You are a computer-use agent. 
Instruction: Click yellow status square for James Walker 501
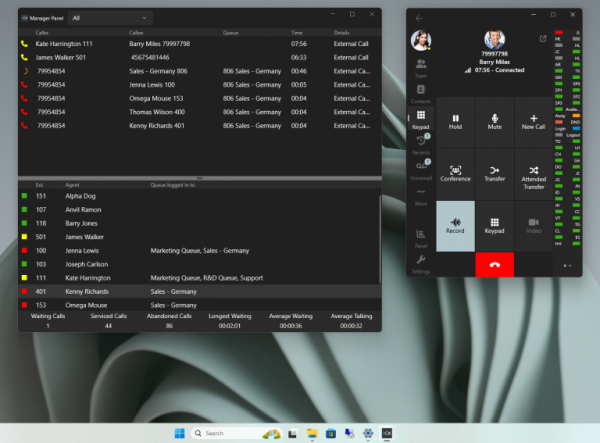click(x=24, y=237)
